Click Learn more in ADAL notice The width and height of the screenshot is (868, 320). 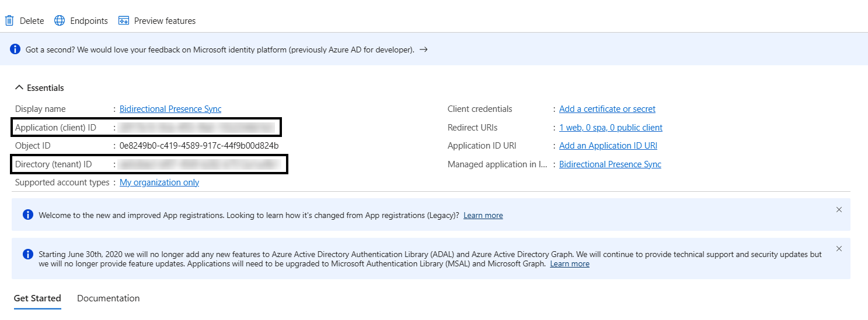pyautogui.click(x=569, y=264)
